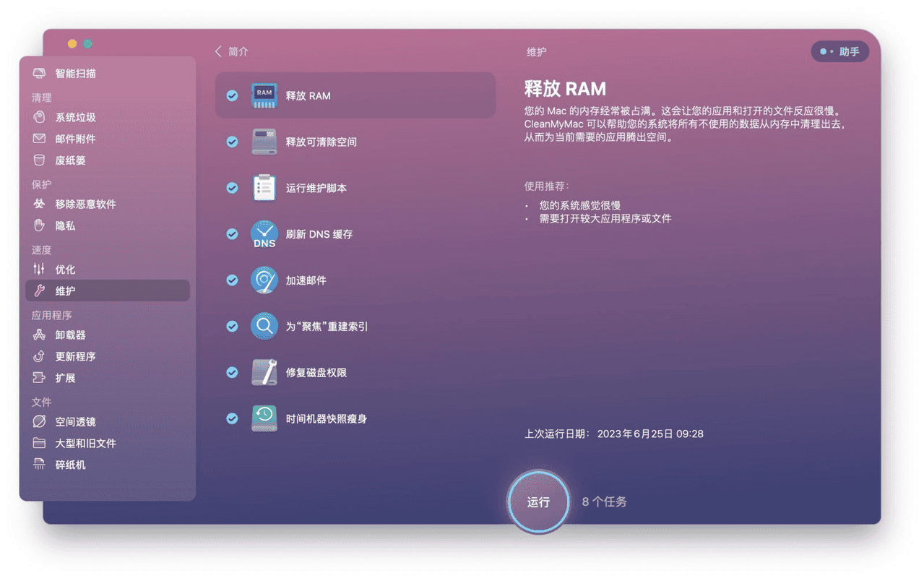The image size is (924, 581).
Task: Click the 运行维护脚本 clipboard icon
Action: (264, 188)
